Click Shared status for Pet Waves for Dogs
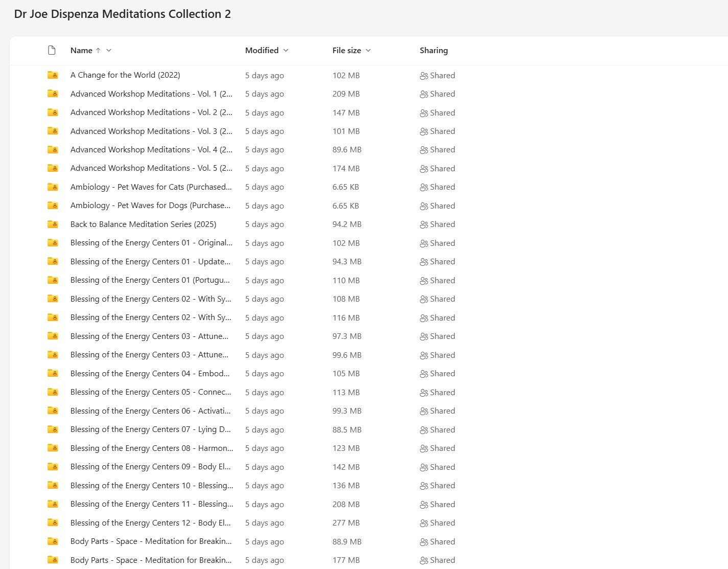The width and height of the screenshot is (728, 569). [x=437, y=206]
